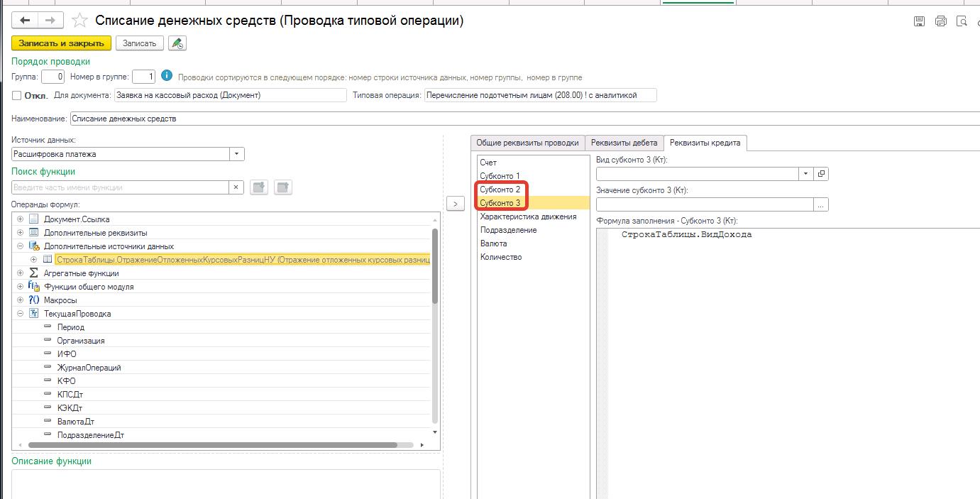Open the print preview magnifier icon
Screen dimensions: 980x499
962,21
